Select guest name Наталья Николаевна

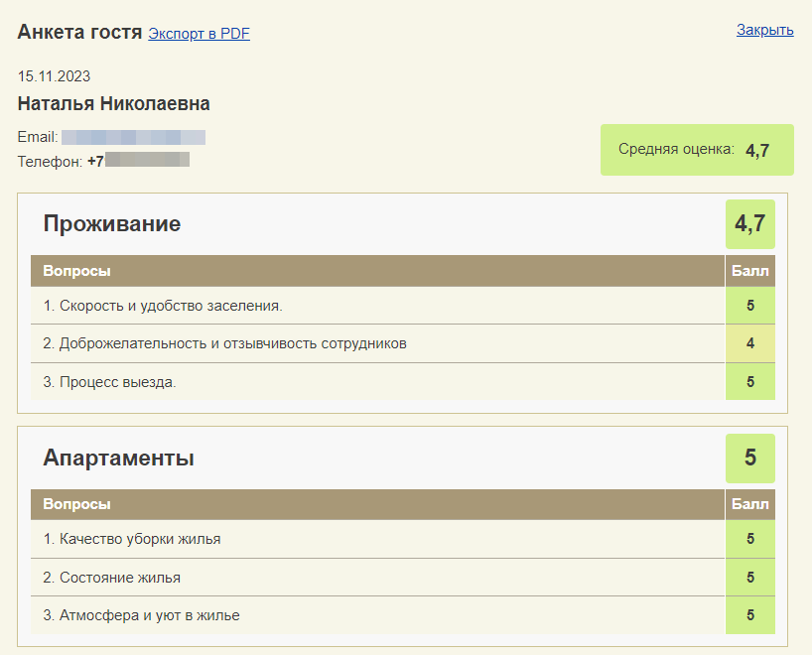tap(114, 103)
